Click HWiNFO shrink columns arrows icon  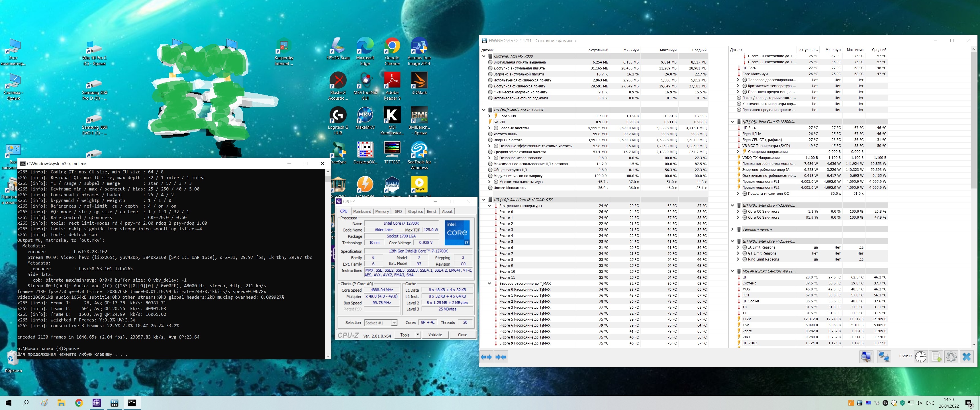(x=501, y=357)
